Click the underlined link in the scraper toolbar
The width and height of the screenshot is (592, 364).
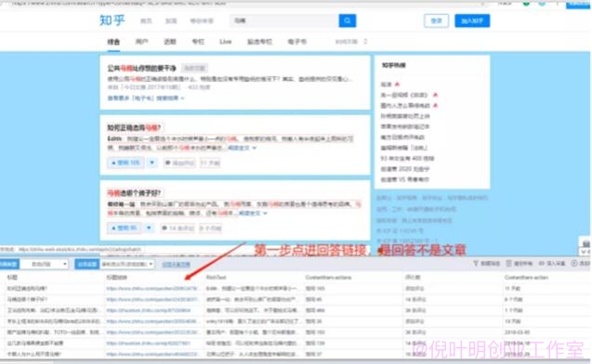[x=176, y=265]
